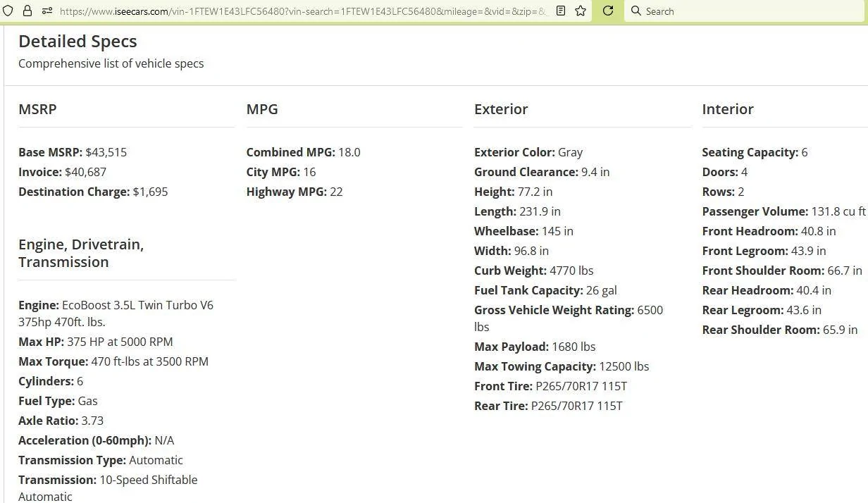The width and height of the screenshot is (868, 503).
Task: Click the Comprehensive list of vehicle specs subtitle
Action: pos(111,63)
